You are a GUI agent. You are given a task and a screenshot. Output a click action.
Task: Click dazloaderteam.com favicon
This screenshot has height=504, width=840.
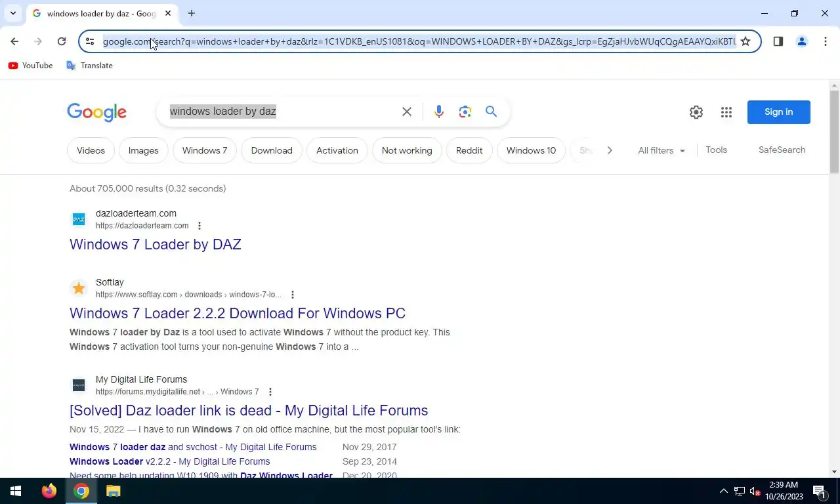79,219
